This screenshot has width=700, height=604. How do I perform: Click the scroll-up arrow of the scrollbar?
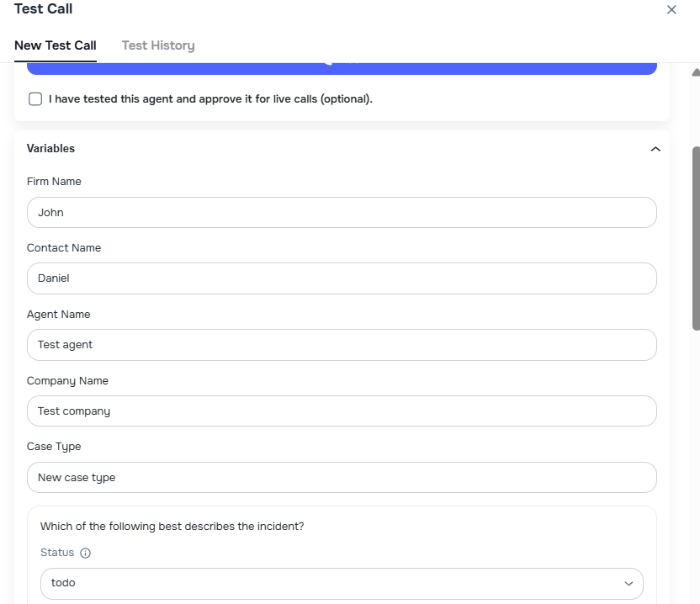click(x=695, y=73)
